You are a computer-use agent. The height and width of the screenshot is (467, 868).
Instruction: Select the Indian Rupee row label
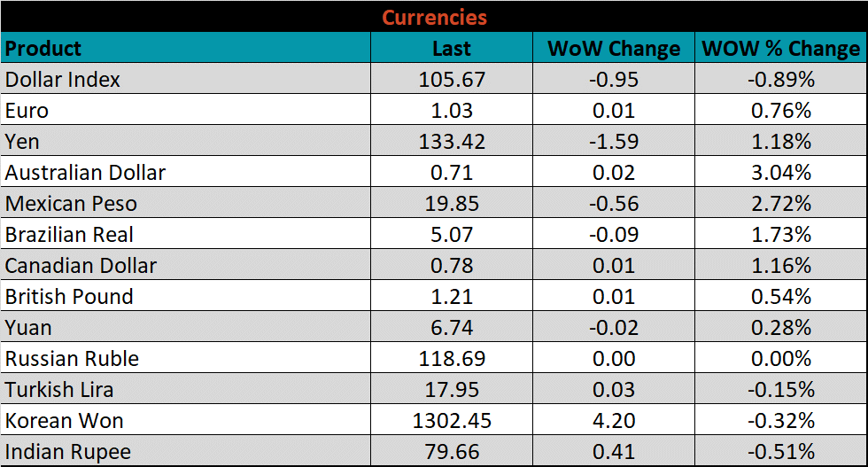click(68, 452)
